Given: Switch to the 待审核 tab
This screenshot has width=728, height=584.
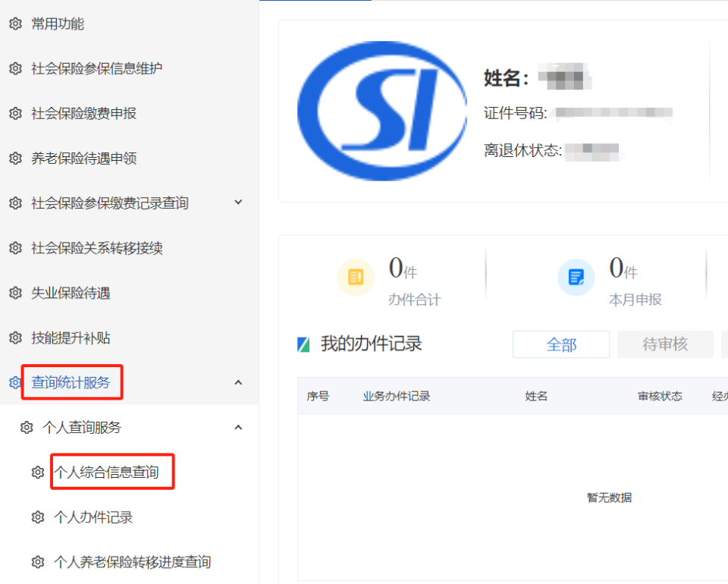Looking at the screenshot, I should (667, 344).
